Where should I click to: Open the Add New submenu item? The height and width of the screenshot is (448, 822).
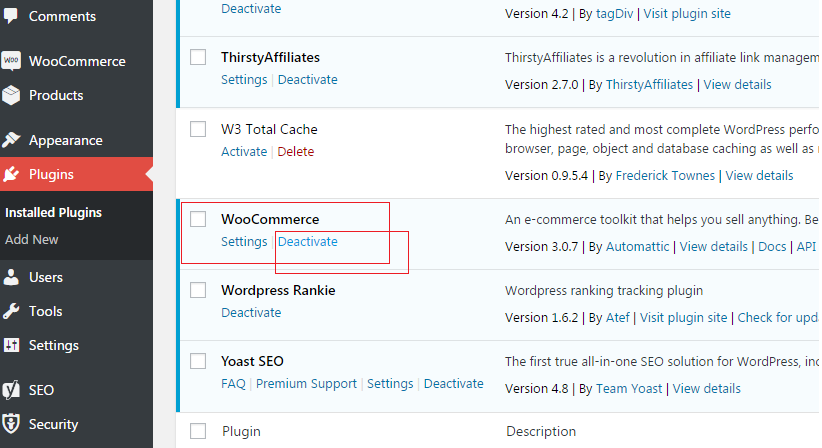31,239
